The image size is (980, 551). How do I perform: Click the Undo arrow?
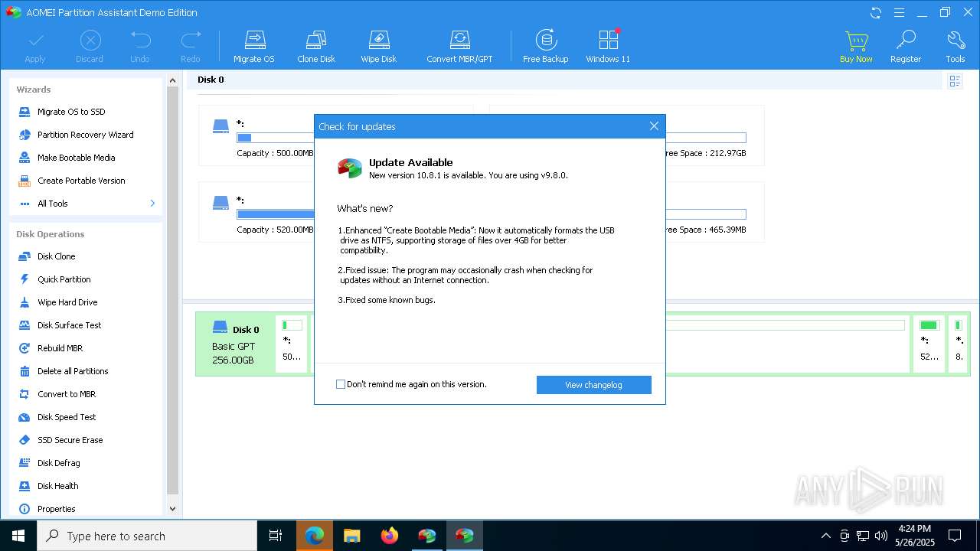(x=140, y=47)
